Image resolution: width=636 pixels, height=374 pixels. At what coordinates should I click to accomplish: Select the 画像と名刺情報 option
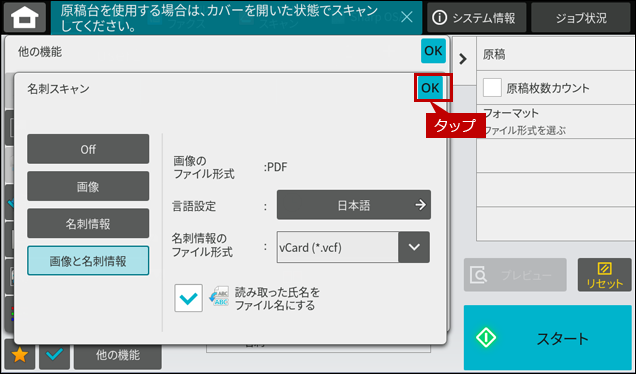point(88,261)
